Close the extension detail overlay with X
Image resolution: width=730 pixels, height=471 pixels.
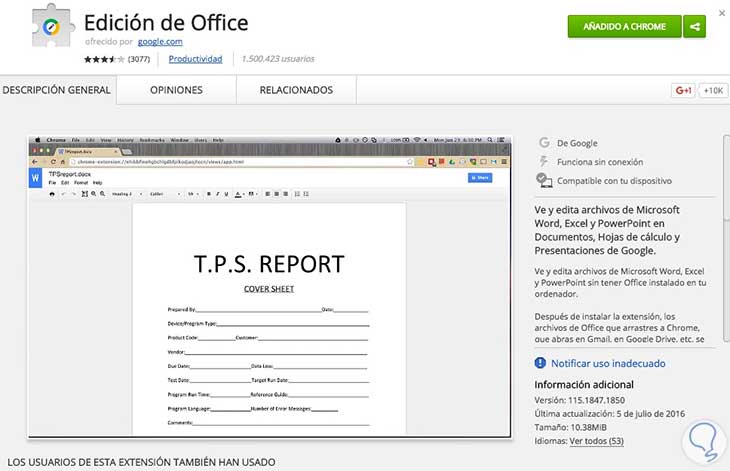722,13
